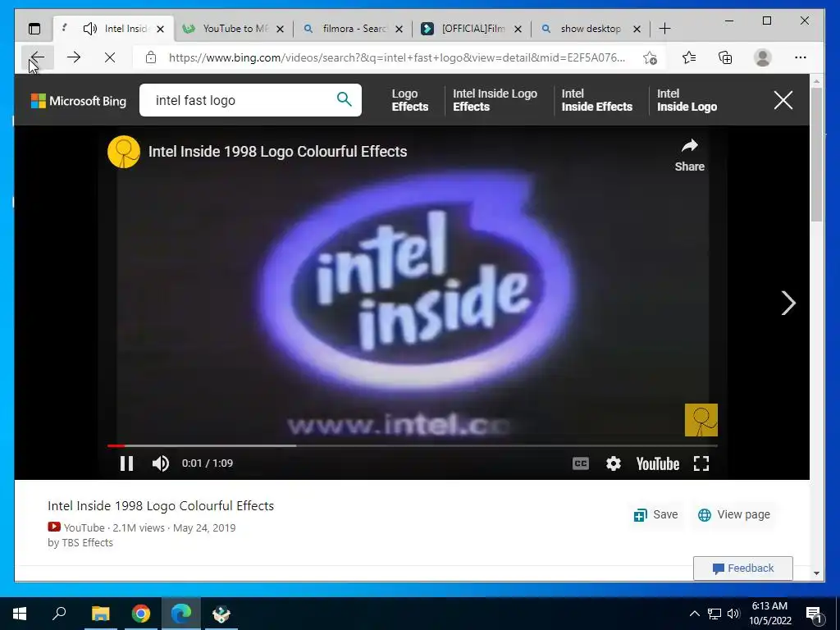The width and height of the screenshot is (840, 630).
Task: Open File Explorer from the taskbar
Action: tap(100, 614)
